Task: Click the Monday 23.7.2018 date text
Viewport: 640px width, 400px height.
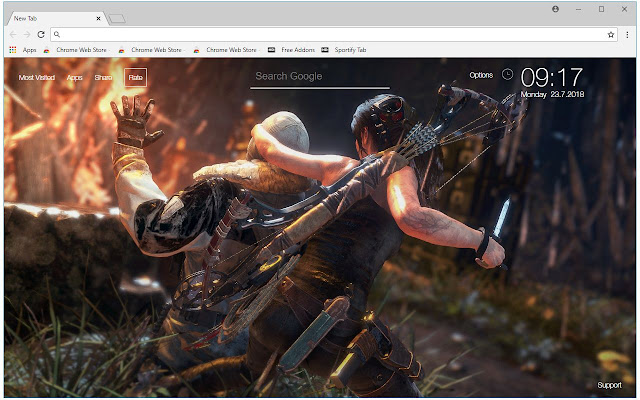Action: pos(552,94)
